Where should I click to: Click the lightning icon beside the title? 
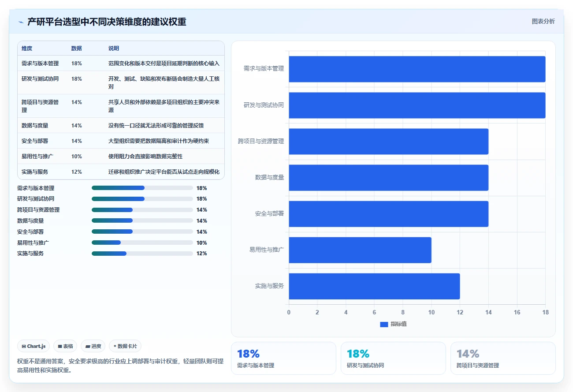21,22
